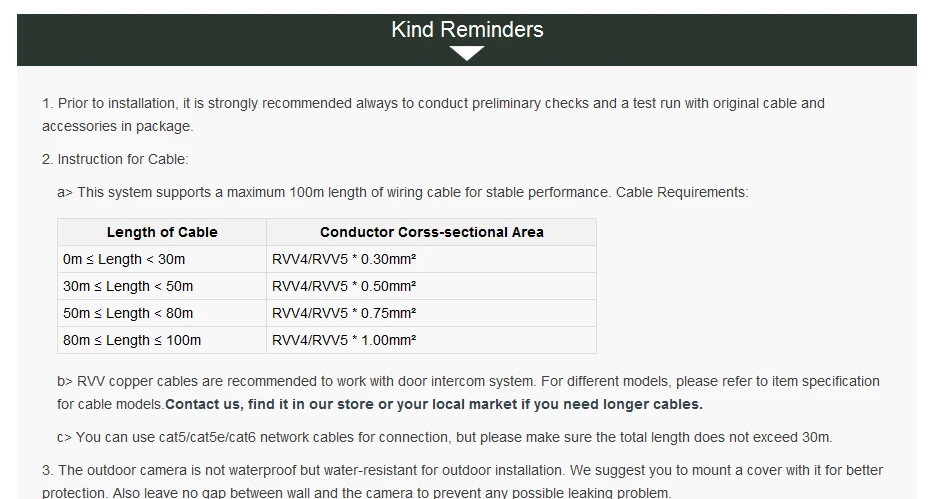This screenshot has height=499, width=950.
Task: Click the RVV copper cables recommendation text
Action: point(468,392)
